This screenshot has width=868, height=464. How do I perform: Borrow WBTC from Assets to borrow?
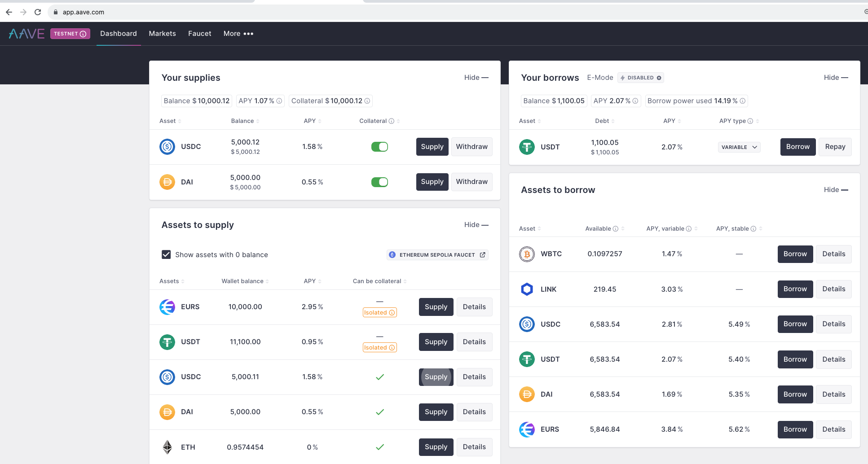(795, 254)
